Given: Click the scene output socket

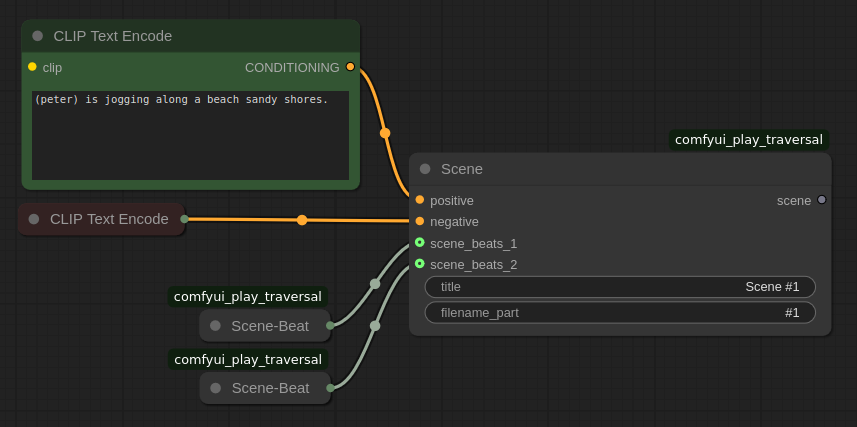Looking at the screenshot, I should click(821, 200).
